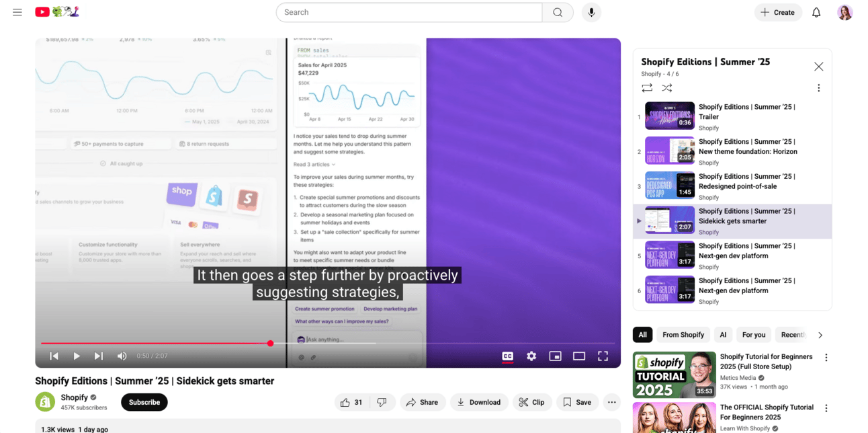The height and width of the screenshot is (433, 868).
Task: Open the Trailer video thumbnail
Action: (x=670, y=116)
